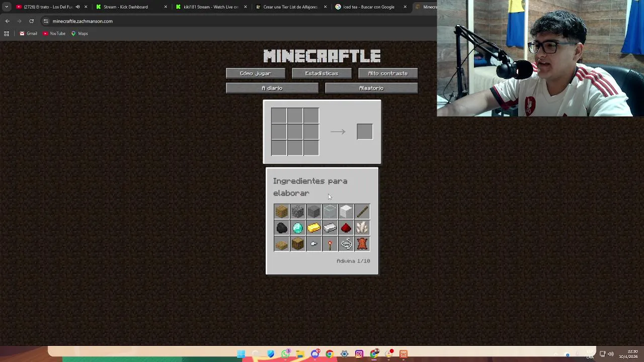
Task: Pick the coal ingredient
Action: point(281,228)
